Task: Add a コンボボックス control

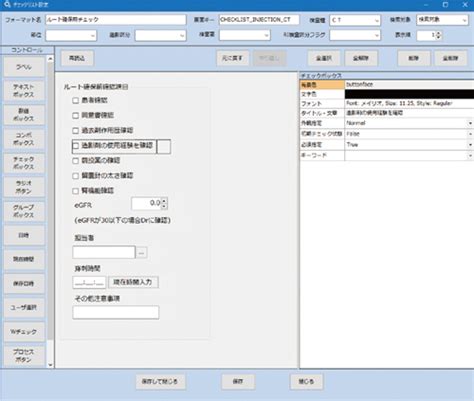Action: (24, 139)
